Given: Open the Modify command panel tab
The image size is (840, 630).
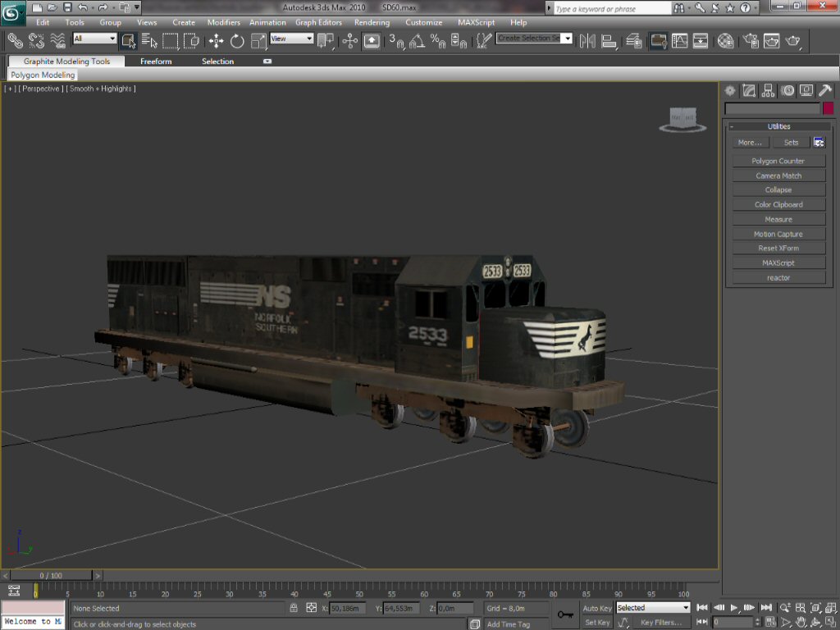Looking at the screenshot, I should tap(749, 90).
